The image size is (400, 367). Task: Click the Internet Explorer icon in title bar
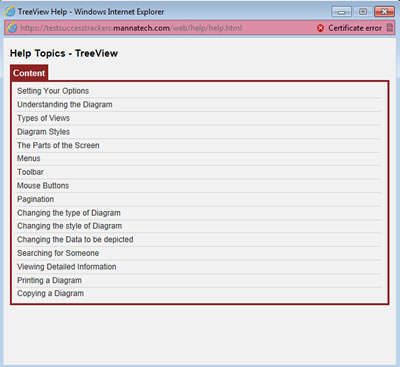tap(10, 11)
